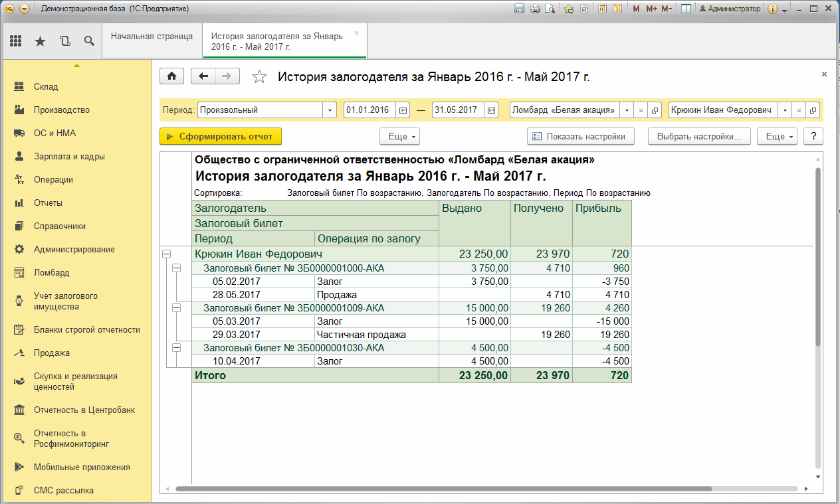Click Показать настройки button
This screenshot has width=840, height=504.
click(x=581, y=136)
